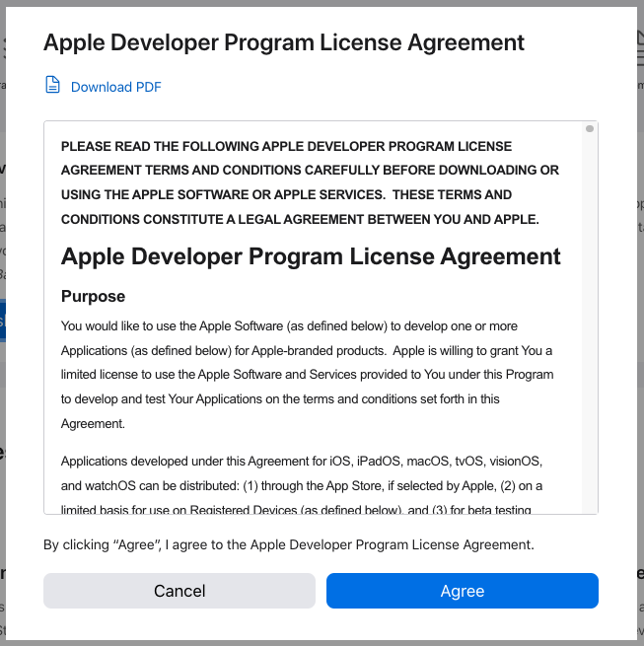Click the agreement text scrollbar thumb

coord(589,128)
